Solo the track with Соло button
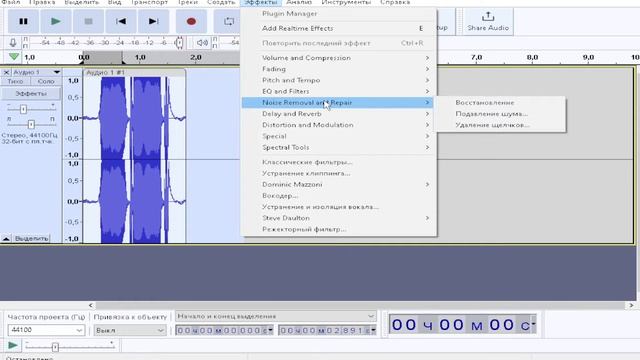 pyautogui.click(x=46, y=81)
